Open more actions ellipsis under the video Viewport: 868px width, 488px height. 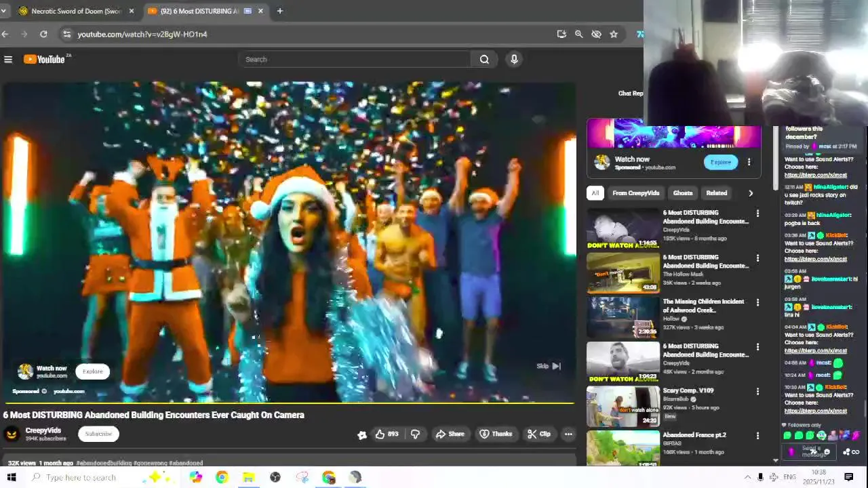pyautogui.click(x=568, y=434)
